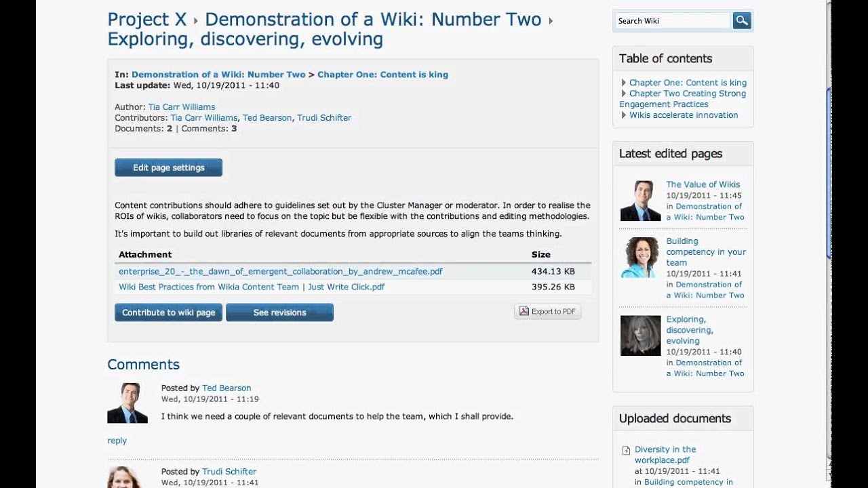Click The Value of Wikis author thumbnail
The width and height of the screenshot is (868, 488).
pyautogui.click(x=640, y=201)
